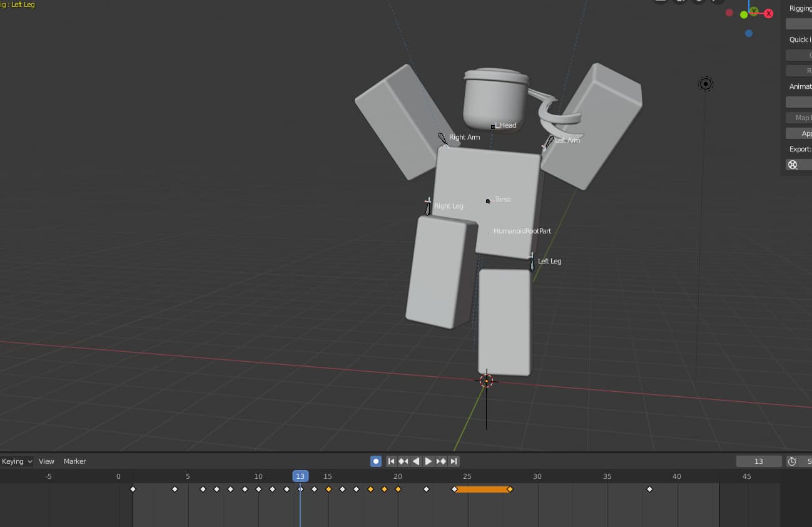Play the animation in reverse
Screen dimensions: 812x527
[x=416, y=461]
